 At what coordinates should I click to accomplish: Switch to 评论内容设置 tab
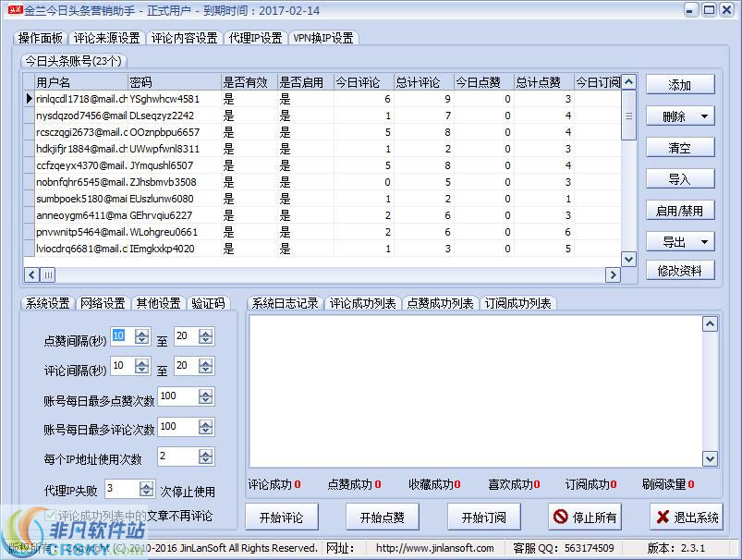click(x=185, y=38)
